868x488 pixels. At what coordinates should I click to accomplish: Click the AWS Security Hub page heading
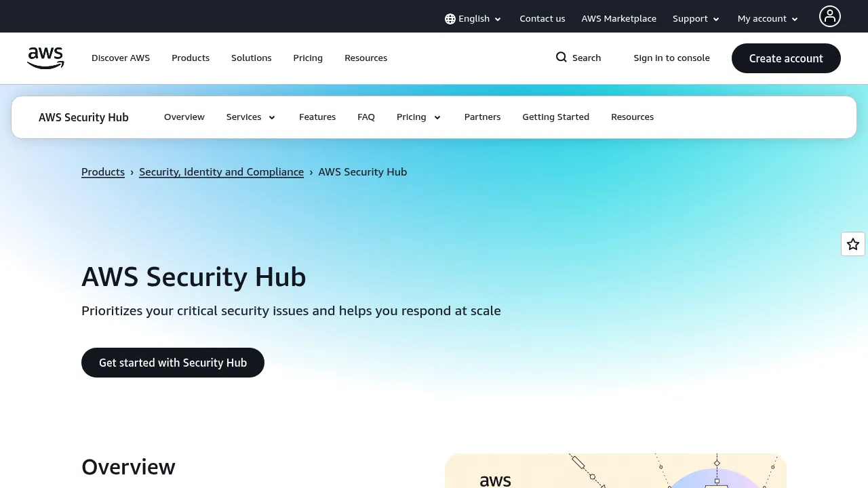point(194,277)
